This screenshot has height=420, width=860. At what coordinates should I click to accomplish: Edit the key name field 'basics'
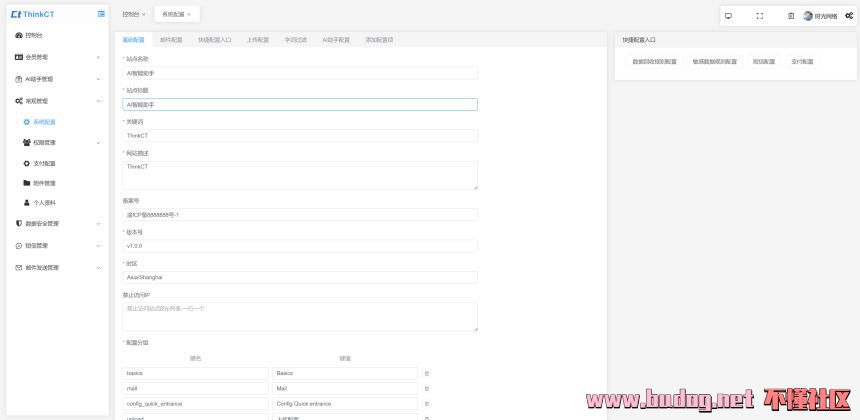click(195, 373)
